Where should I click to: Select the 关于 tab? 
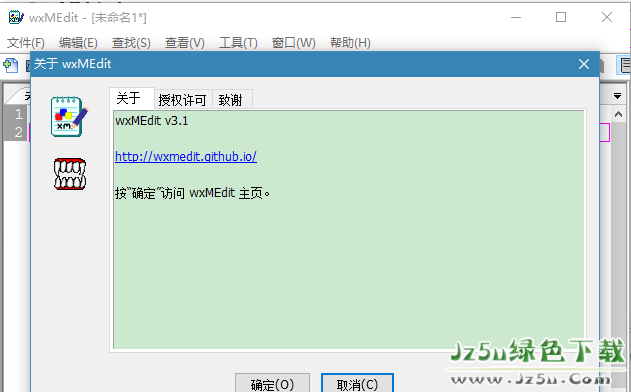coord(132,98)
